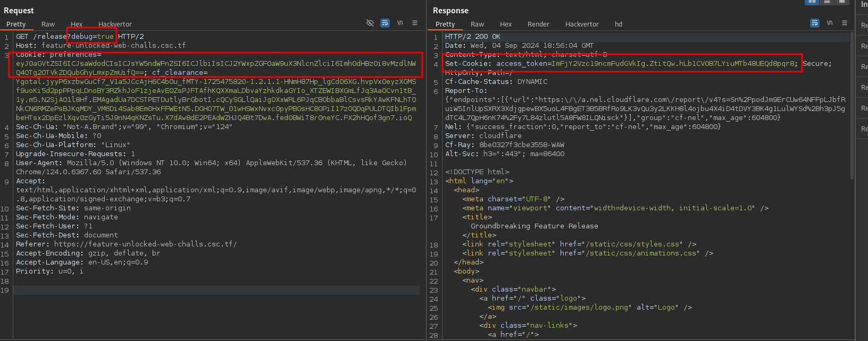Open the Hex tab in Response panel
Image resolution: width=868 pixels, height=341 pixels.
click(506, 24)
